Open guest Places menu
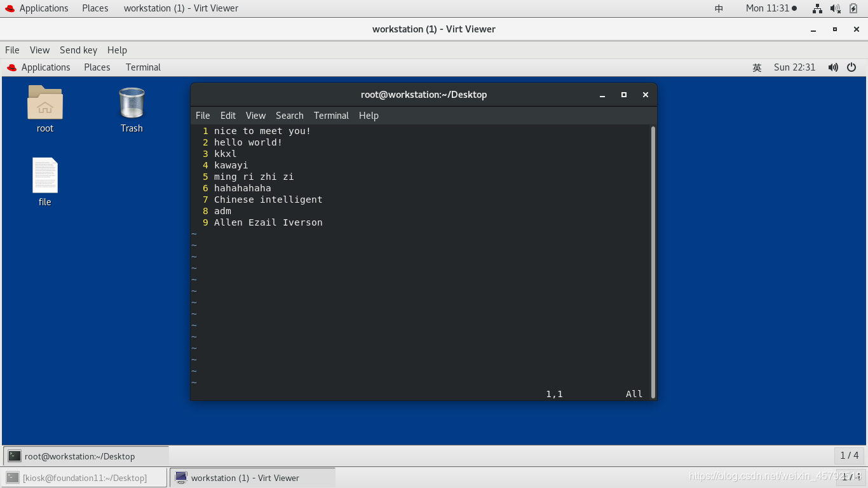Image resolution: width=868 pixels, height=488 pixels. (x=97, y=67)
